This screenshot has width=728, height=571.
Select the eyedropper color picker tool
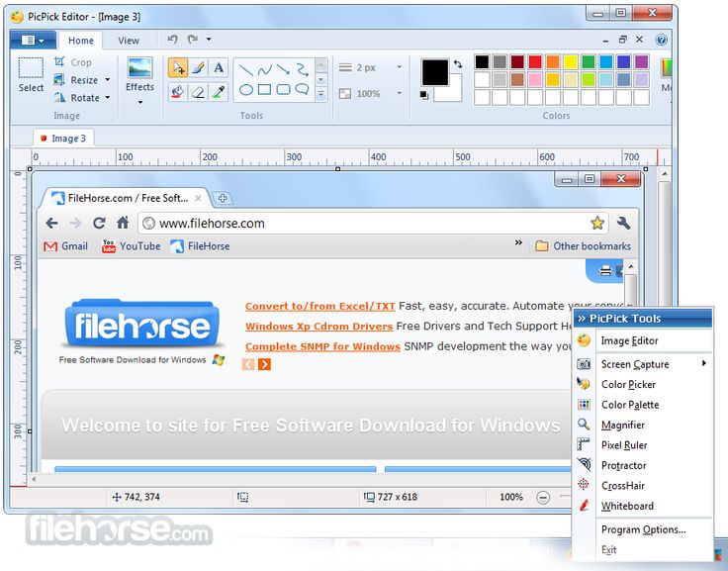(x=219, y=91)
